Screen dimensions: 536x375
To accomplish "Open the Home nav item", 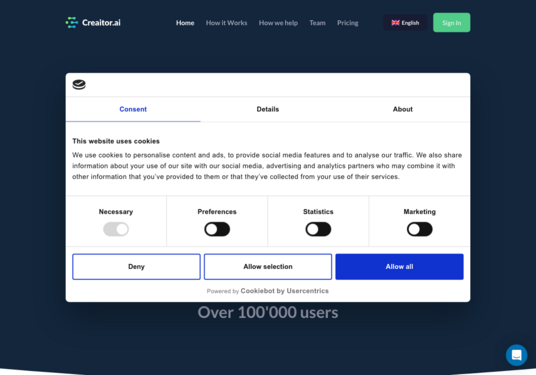I will point(185,23).
